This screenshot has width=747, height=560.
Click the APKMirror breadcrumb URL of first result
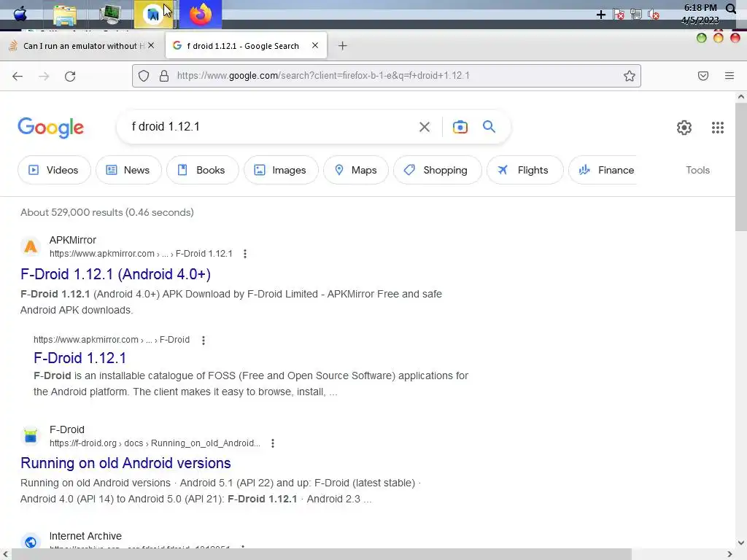point(141,254)
